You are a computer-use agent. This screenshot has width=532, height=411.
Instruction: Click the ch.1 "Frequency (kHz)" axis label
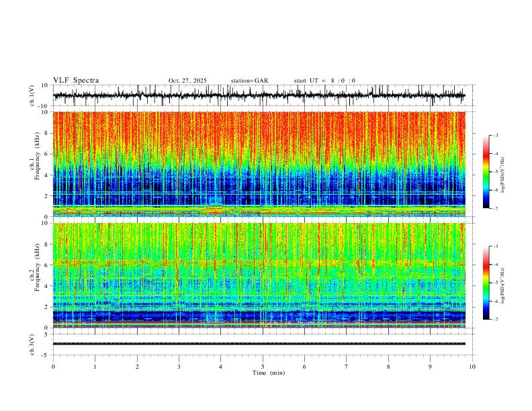tap(38, 156)
